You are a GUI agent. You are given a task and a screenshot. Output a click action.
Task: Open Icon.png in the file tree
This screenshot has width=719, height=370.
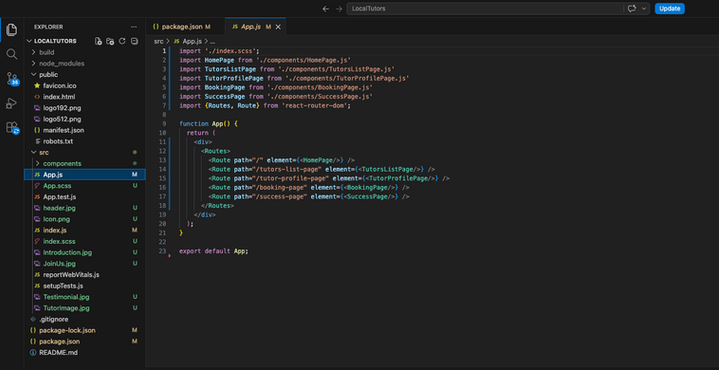pos(85,219)
